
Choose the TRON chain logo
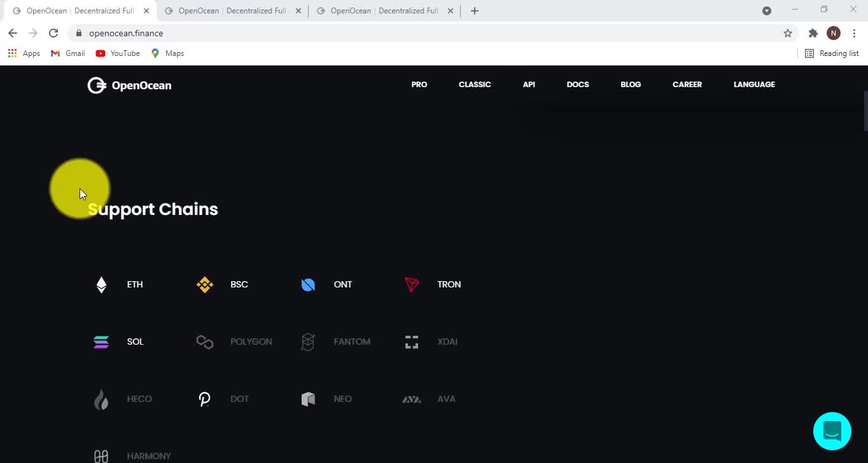(x=412, y=284)
